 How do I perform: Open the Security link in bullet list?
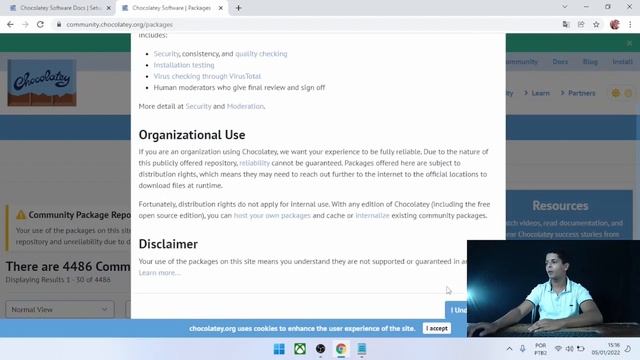click(x=166, y=53)
